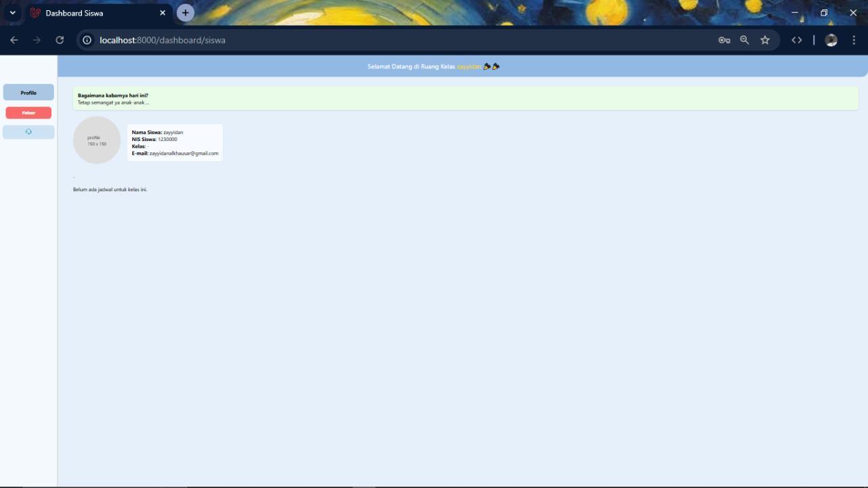
Task: Open the saved passwords key icon
Action: click(724, 40)
